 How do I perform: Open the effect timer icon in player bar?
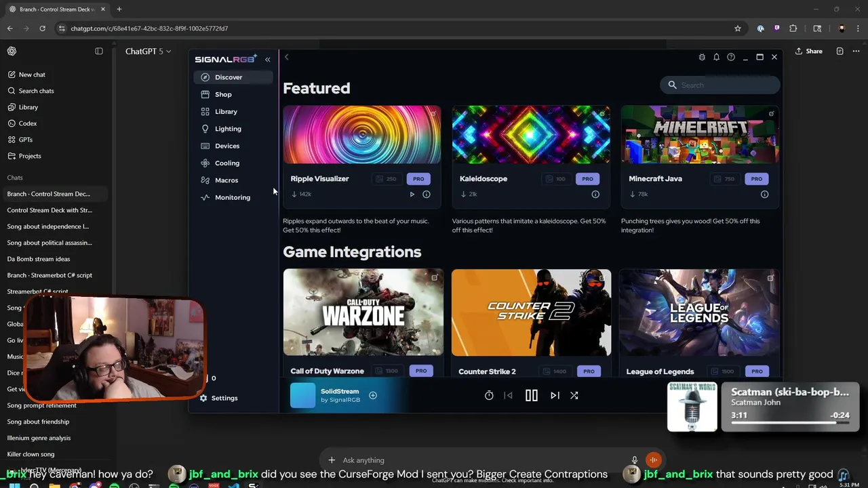tap(489, 395)
